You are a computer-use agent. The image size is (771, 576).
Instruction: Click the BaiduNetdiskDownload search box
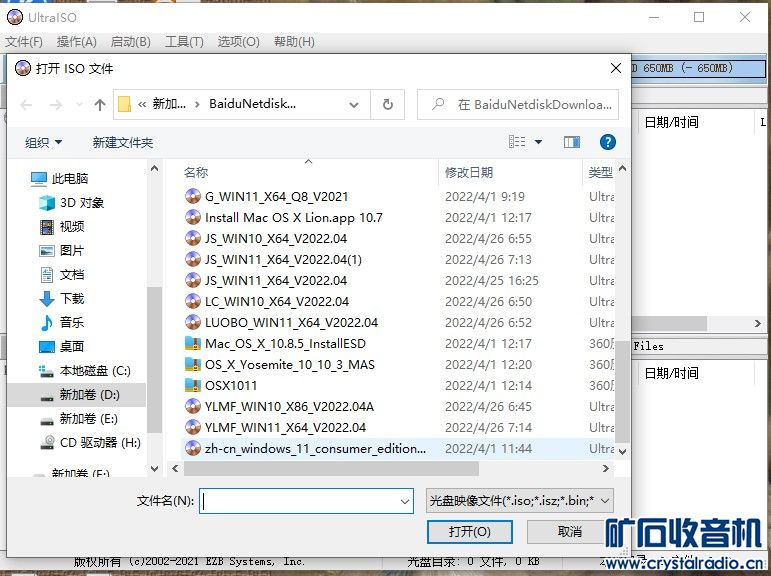point(518,104)
